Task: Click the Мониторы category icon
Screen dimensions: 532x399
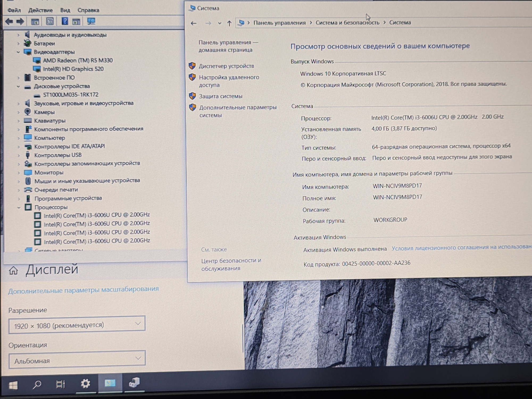Action: pos(28,173)
